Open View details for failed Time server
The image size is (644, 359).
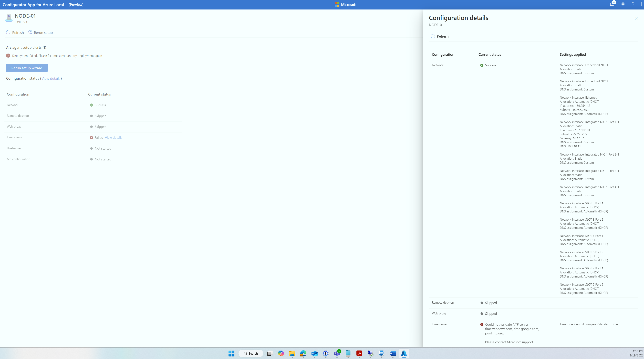coord(113,138)
